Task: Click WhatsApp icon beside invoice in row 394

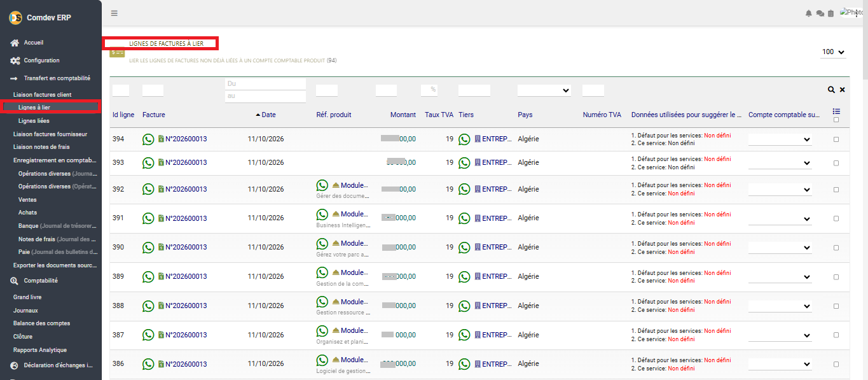Action: tap(149, 139)
